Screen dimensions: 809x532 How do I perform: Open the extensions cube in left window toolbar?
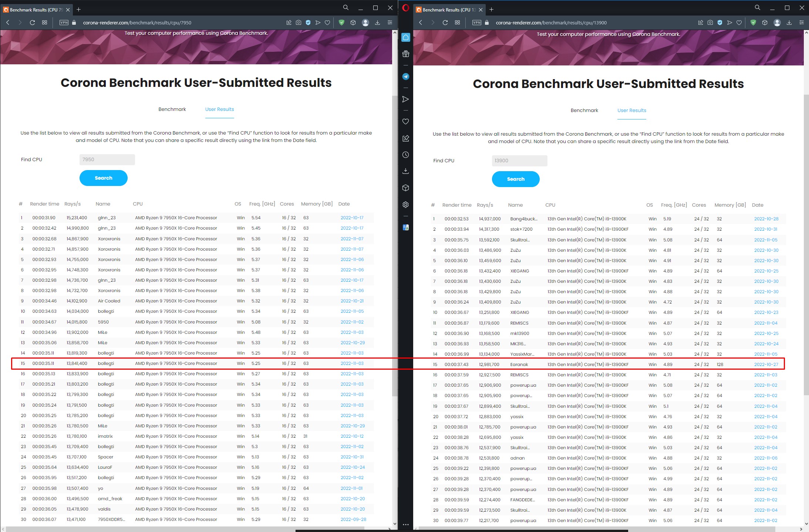click(x=353, y=23)
